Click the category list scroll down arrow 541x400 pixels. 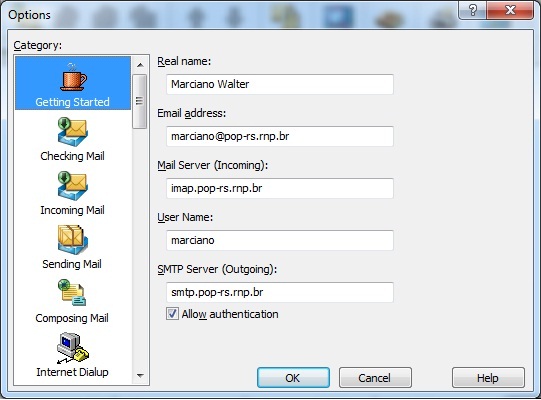click(x=140, y=375)
